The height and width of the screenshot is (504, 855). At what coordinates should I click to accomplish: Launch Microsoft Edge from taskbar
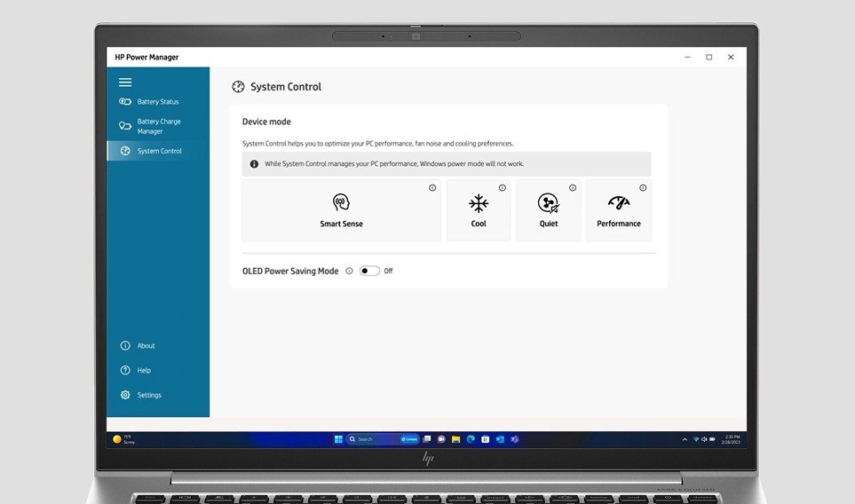[x=471, y=439]
